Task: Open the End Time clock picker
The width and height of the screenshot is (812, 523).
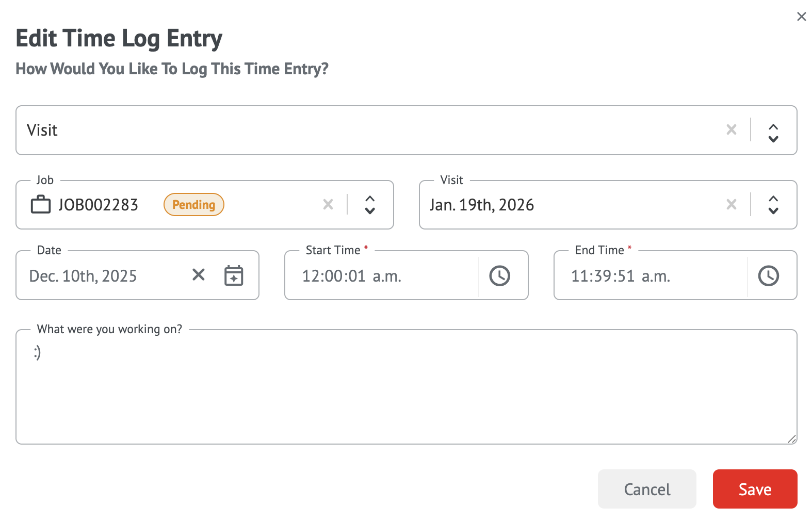Action: (768, 275)
